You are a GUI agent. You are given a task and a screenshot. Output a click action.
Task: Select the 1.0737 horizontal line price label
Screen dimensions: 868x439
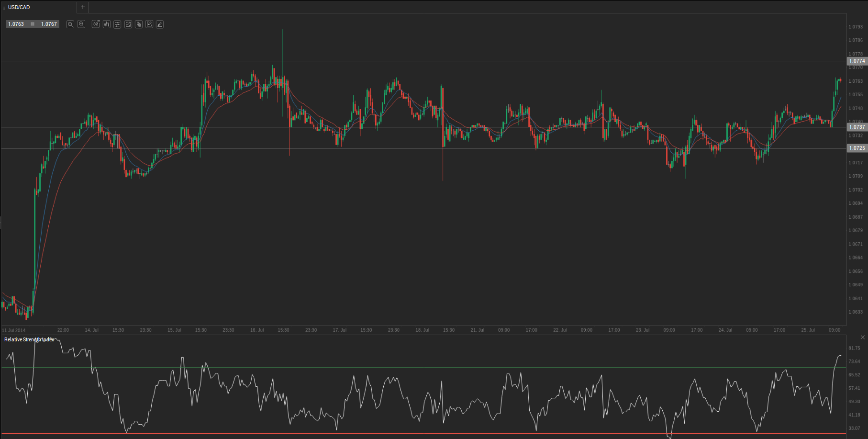[857, 127]
